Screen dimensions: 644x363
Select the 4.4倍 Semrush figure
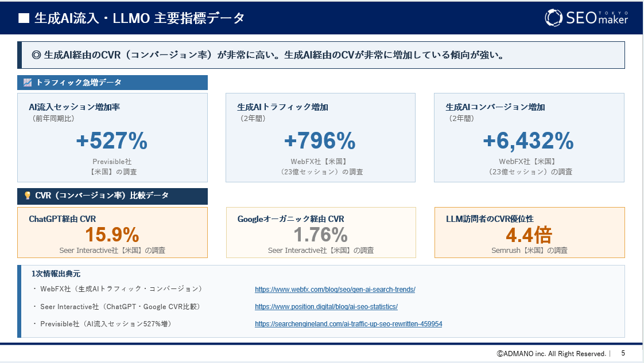click(529, 235)
